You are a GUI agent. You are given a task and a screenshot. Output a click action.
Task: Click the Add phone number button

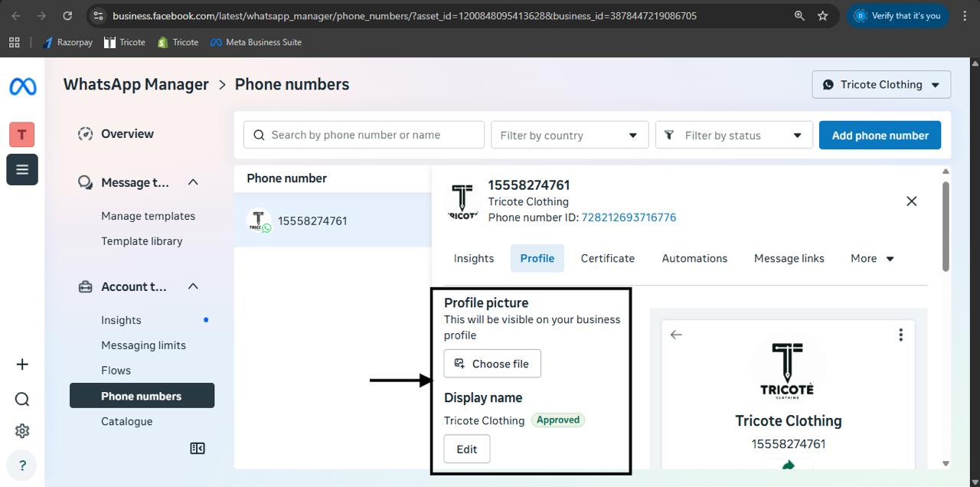pyautogui.click(x=880, y=136)
